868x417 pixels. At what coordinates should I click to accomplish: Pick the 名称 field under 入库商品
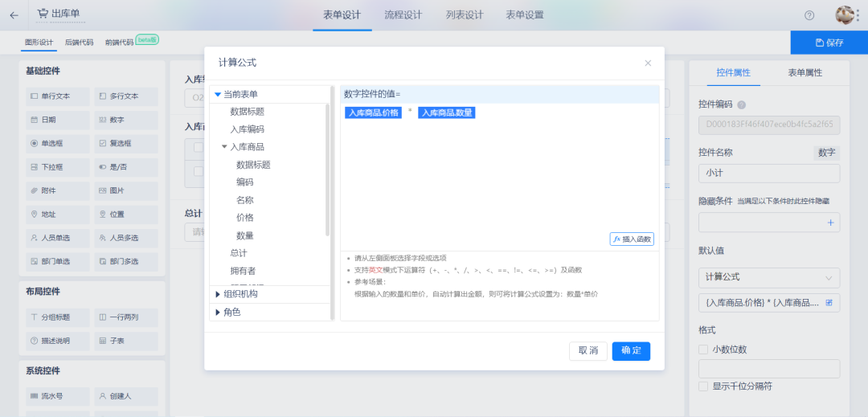pyautogui.click(x=244, y=199)
